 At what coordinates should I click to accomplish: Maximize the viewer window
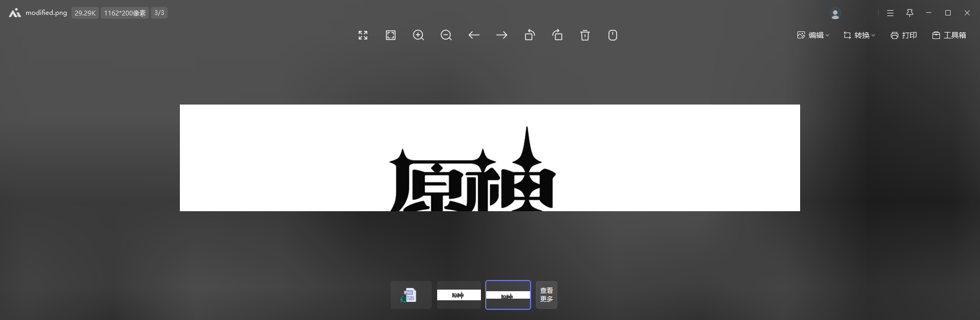coord(948,13)
